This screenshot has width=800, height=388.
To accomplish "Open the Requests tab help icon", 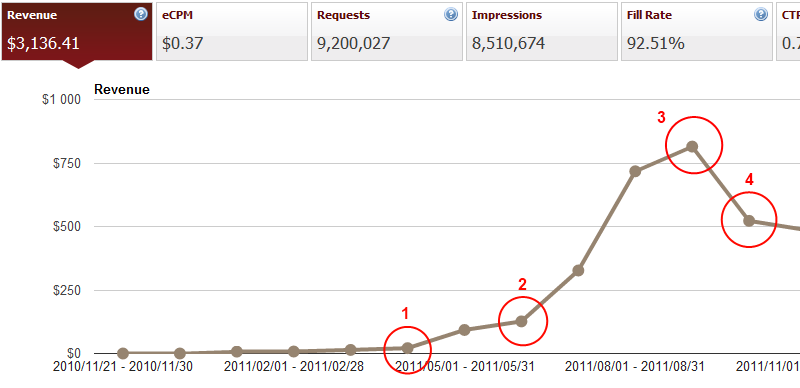I will click(451, 14).
